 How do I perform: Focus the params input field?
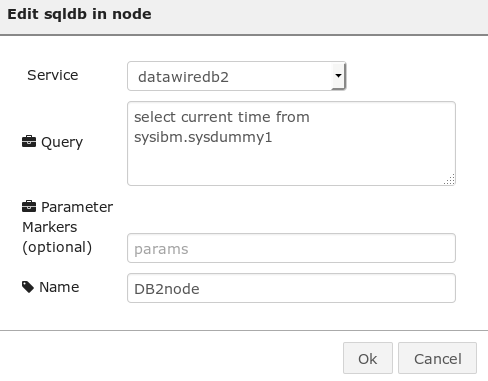point(291,248)
